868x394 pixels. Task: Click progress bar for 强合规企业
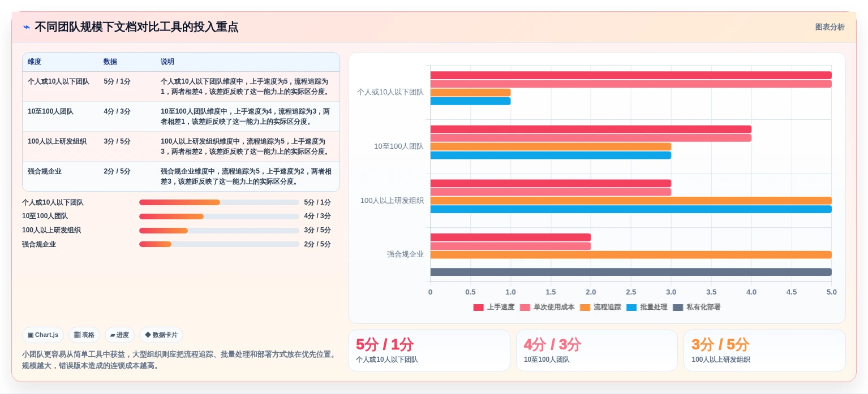219,244
